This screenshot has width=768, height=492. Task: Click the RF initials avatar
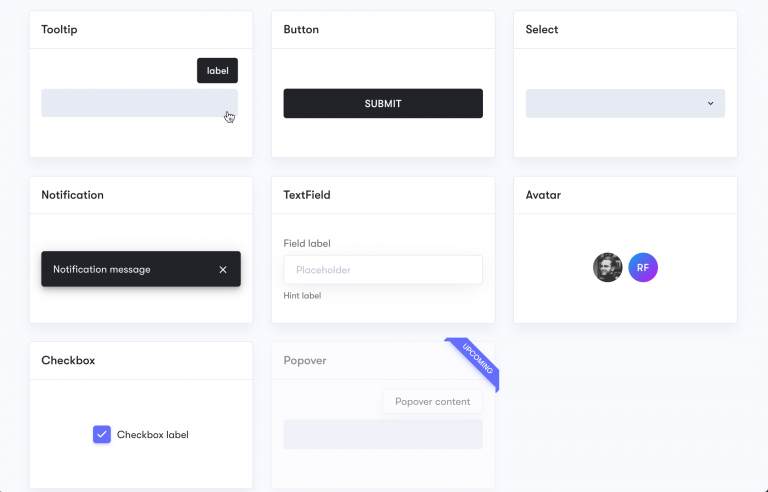(x=643, y=268)
